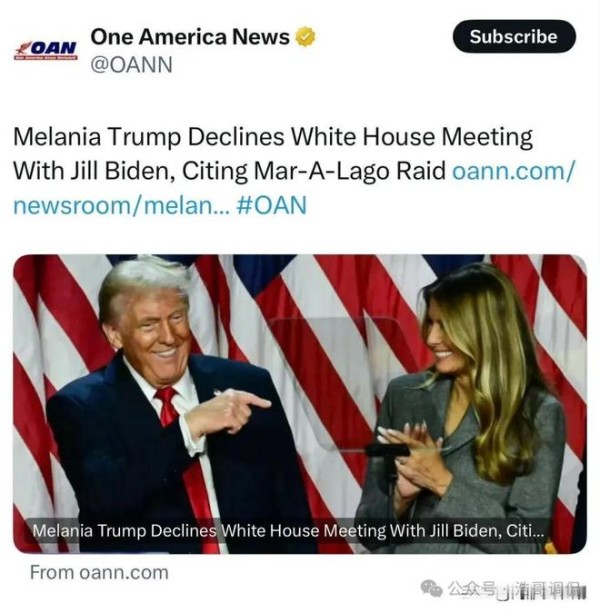The image size is (600, 613).
Task: Open the One America News profile name
Action: pos(190,37)
